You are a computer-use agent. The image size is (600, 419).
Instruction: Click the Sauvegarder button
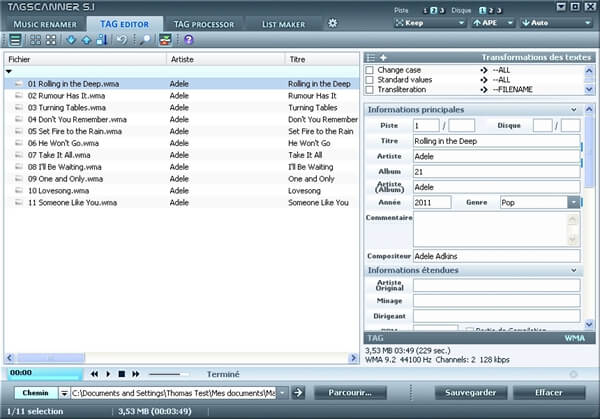(x=471, y=393)
